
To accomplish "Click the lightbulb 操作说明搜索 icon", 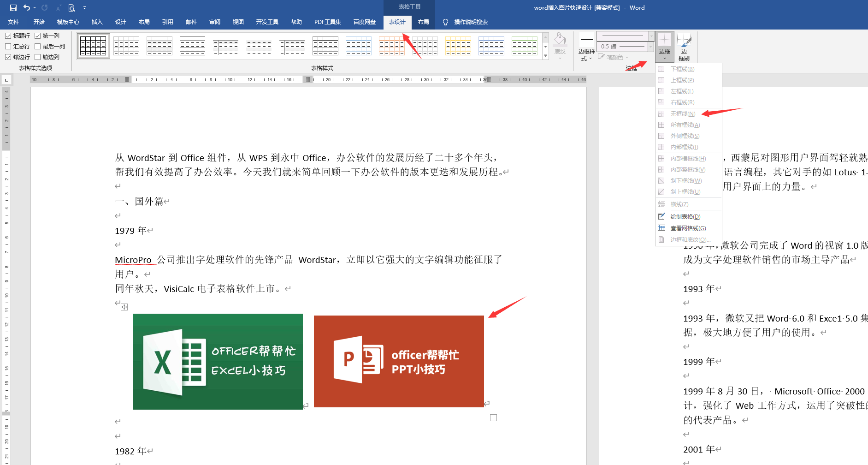I will (445, 22).
